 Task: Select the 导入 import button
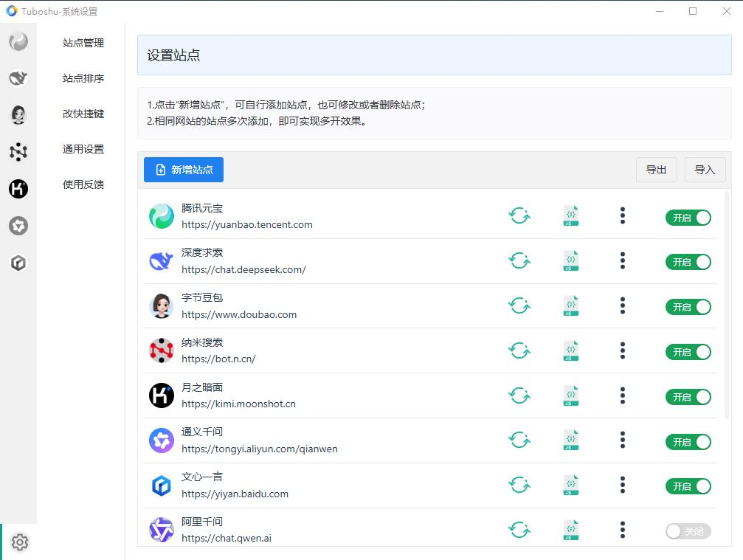tap(705, 170)
